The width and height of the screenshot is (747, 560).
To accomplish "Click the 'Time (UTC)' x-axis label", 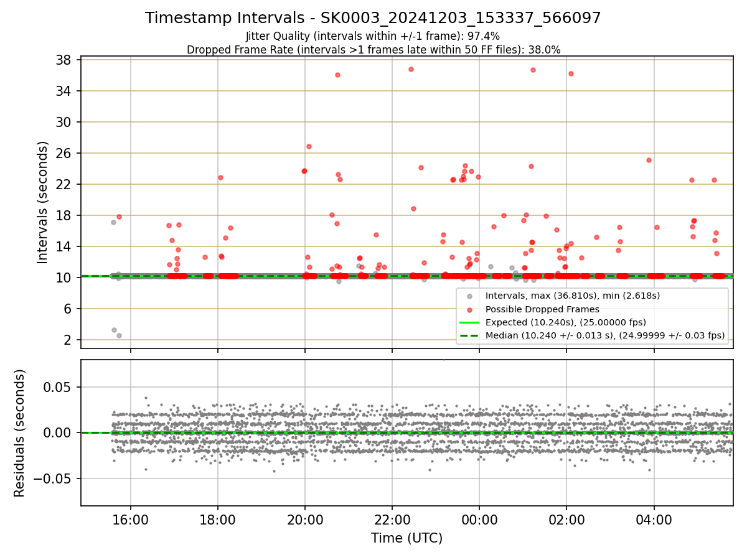I will tap(406, 538).
